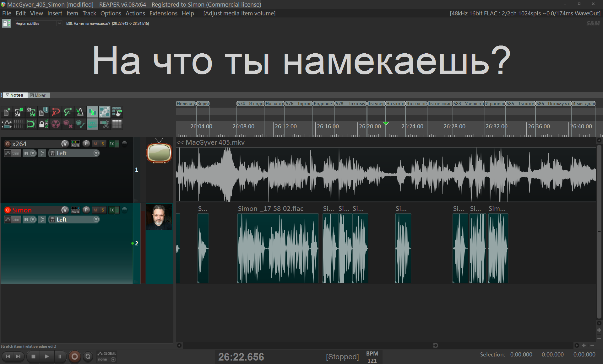Toggle the metronome icon

point(80,112)
